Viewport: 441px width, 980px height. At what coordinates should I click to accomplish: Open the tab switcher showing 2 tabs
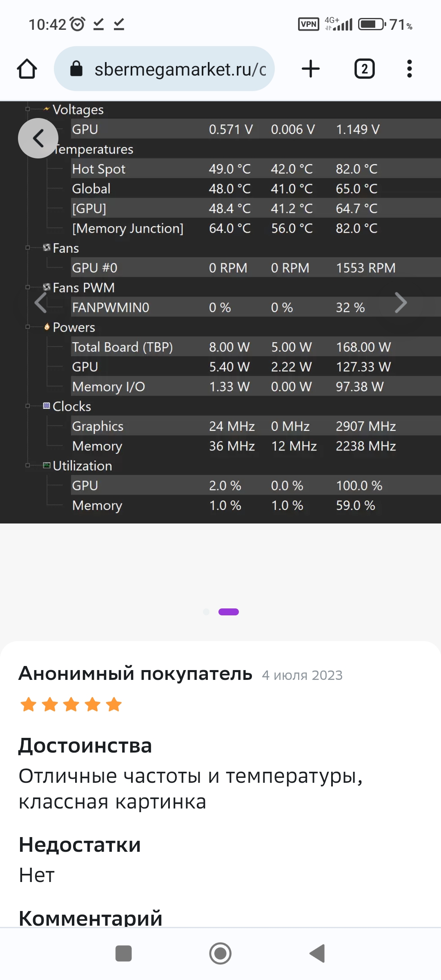364,69
